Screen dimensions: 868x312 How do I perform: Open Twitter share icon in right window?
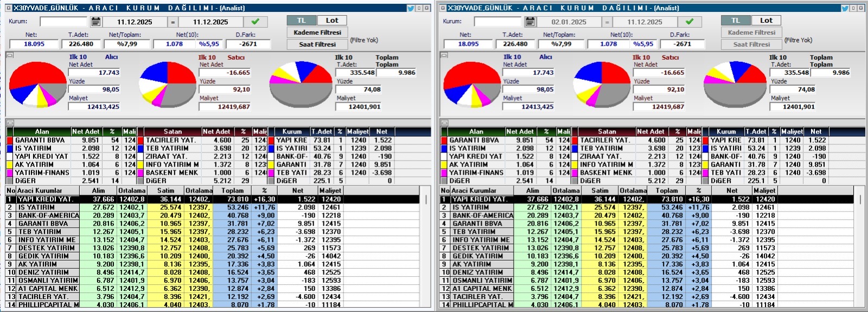pos(845,8)
